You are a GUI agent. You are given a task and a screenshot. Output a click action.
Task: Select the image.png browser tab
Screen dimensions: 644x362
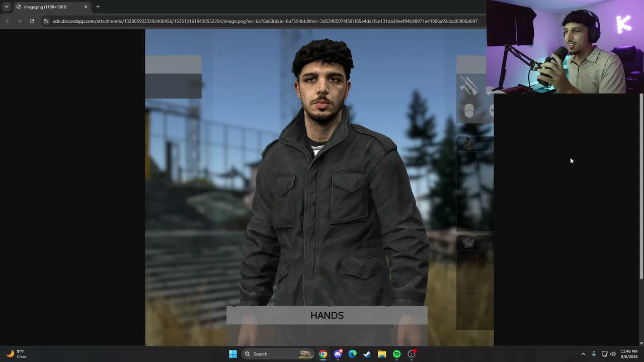click(52, 7)
